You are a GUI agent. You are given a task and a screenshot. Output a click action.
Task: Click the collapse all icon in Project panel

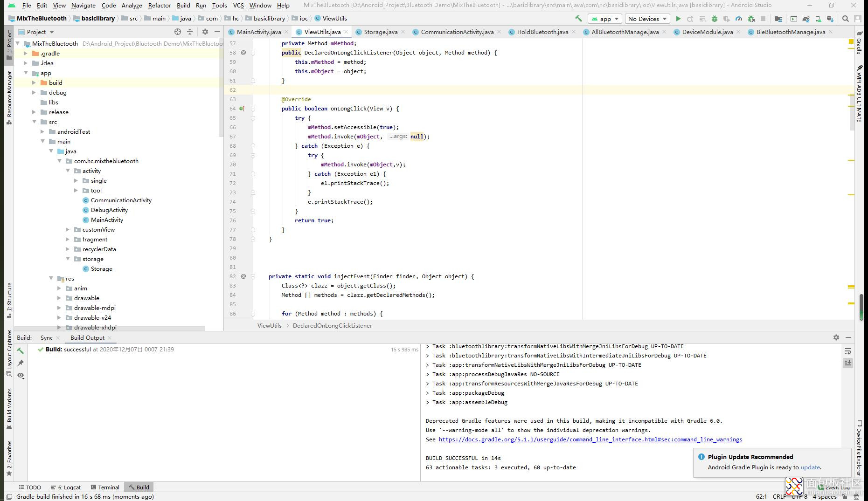(190, 32)
